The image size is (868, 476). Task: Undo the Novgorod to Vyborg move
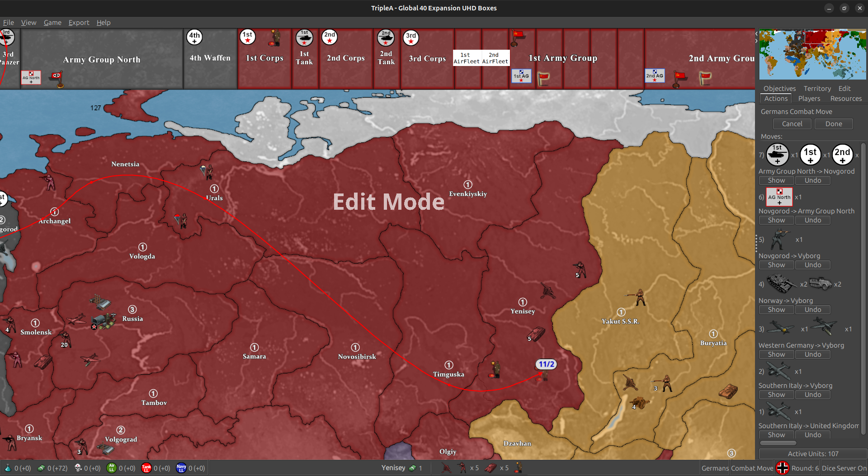[812, 265]
